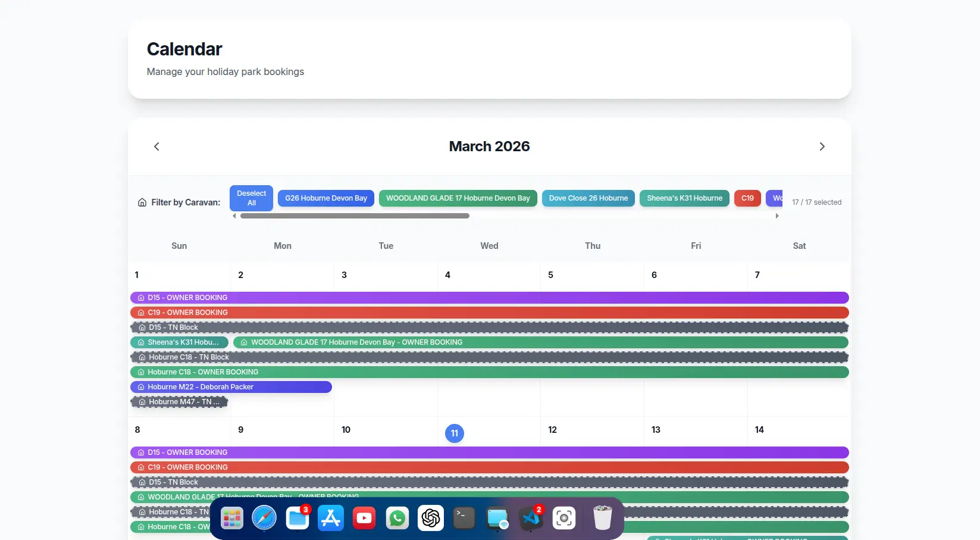This screenshot has width=980, height=540.
Task: Toggle the Dove Close 26 Hoburne filter
Action: [x=588, y=198]
